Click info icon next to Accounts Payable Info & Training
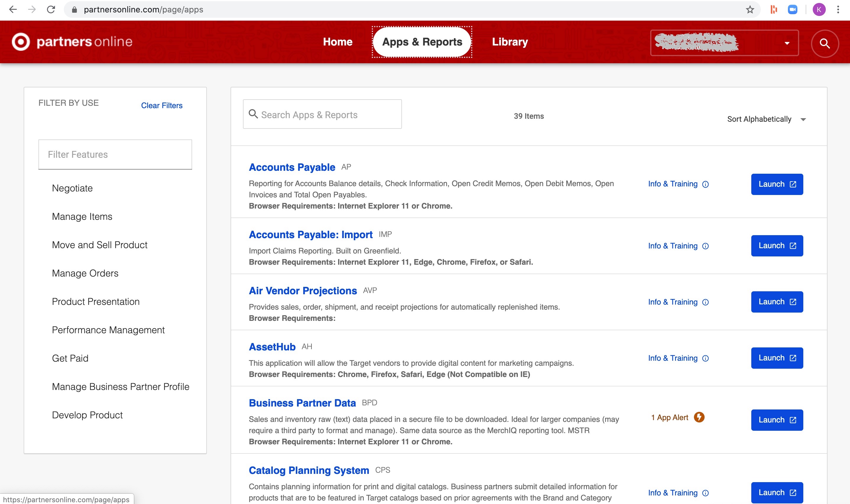This screenshot has width=850, height=504. coord(705,184)
